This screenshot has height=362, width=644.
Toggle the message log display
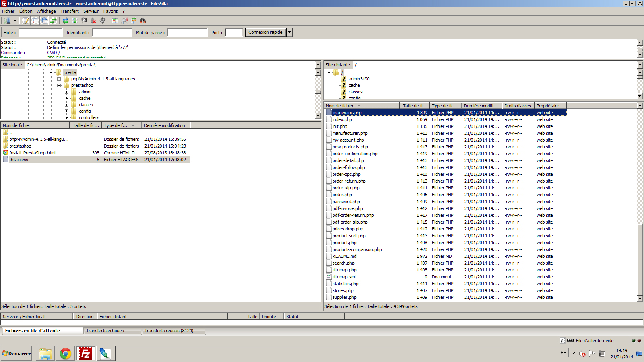[x=26, y=21]
